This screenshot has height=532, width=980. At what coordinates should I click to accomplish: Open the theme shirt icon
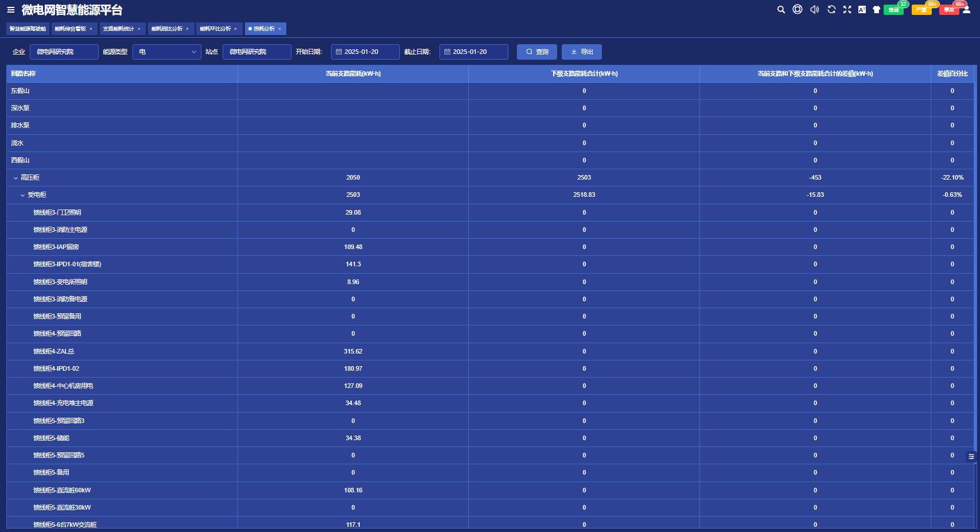coord(876,10)
